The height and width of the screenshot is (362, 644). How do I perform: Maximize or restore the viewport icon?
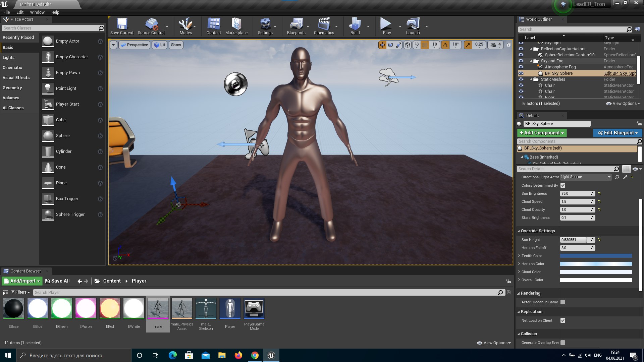(x=508, y=45)
